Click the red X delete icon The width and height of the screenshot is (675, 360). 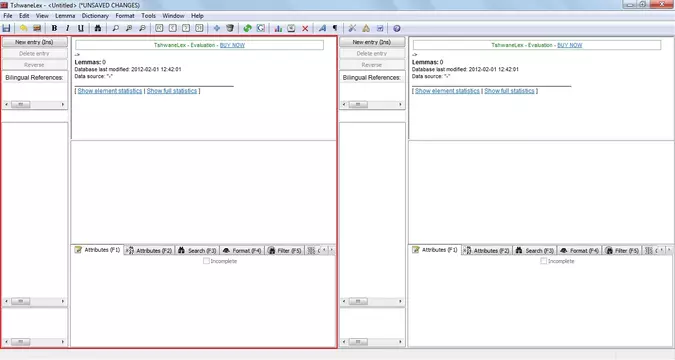[x=305, y=28]
